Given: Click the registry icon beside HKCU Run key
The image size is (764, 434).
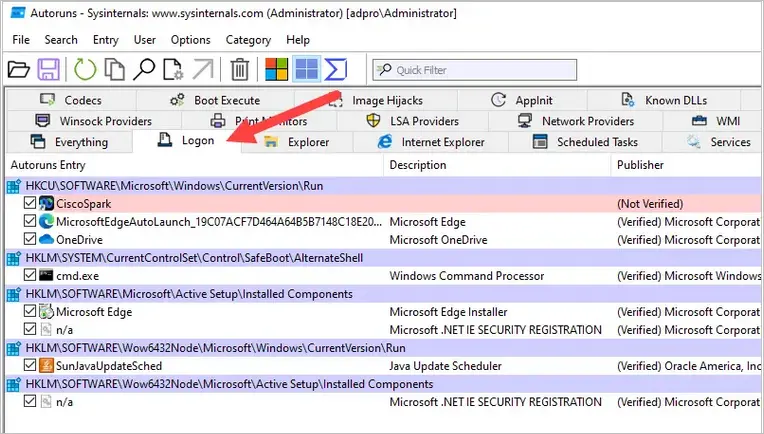Looking at the screenshot, I should pyautogui.click(x=14, y=186).
